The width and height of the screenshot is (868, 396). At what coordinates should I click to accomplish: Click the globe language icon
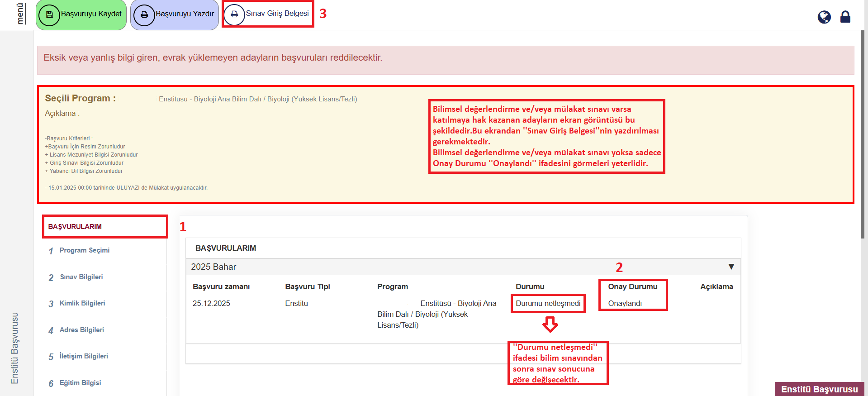coord(824,17)
